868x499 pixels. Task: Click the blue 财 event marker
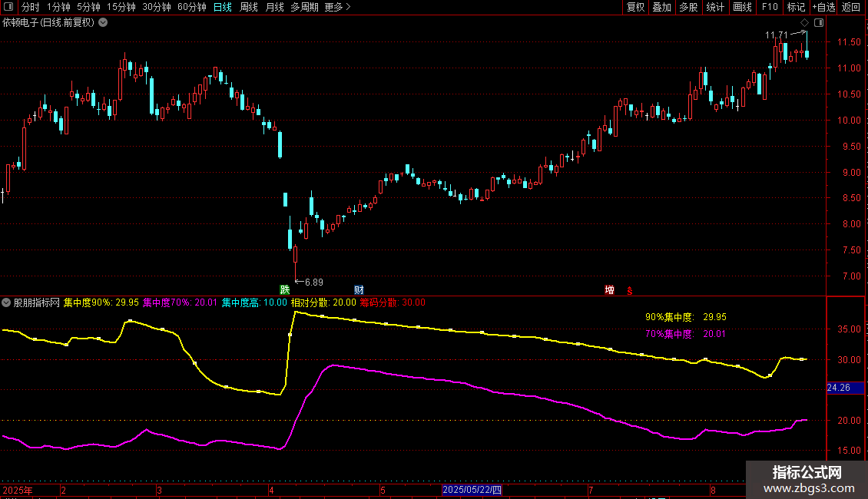pos(359,290)
